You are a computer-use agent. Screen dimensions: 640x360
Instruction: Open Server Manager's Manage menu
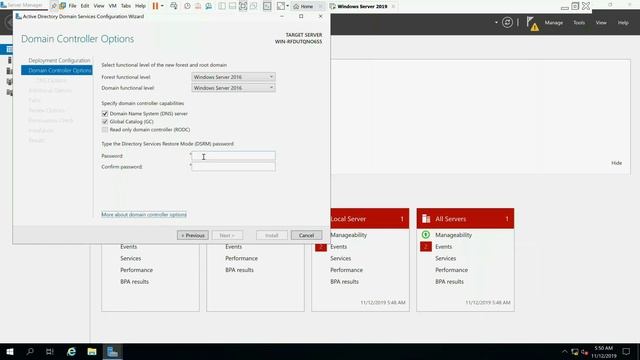553,23
